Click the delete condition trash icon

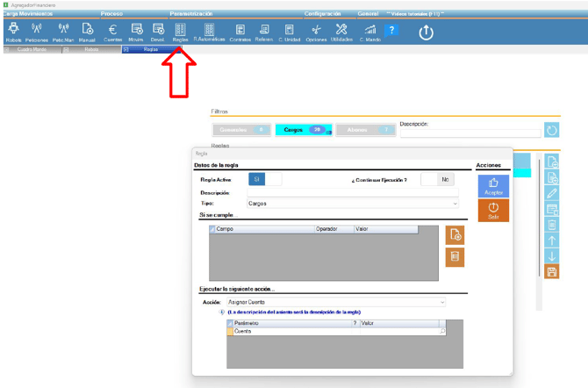(x=455, y=256)
